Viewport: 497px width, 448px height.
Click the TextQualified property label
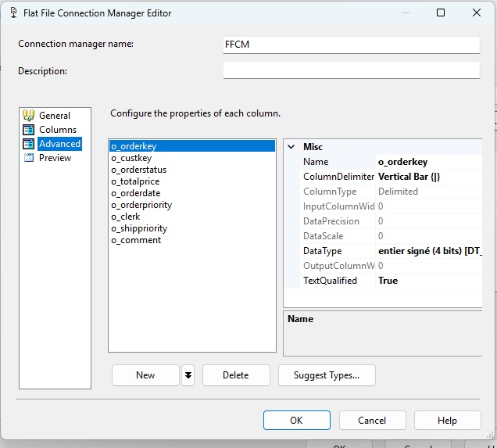click(330, 281)
